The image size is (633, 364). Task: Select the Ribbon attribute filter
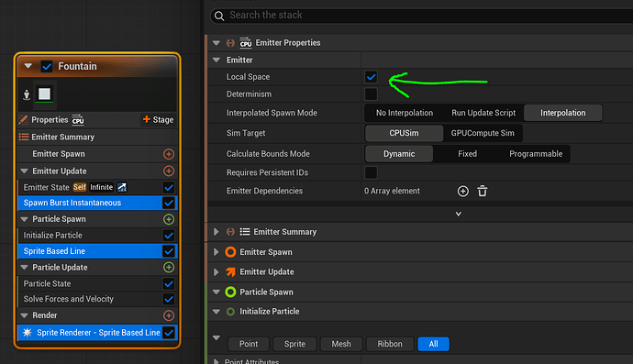390,344
